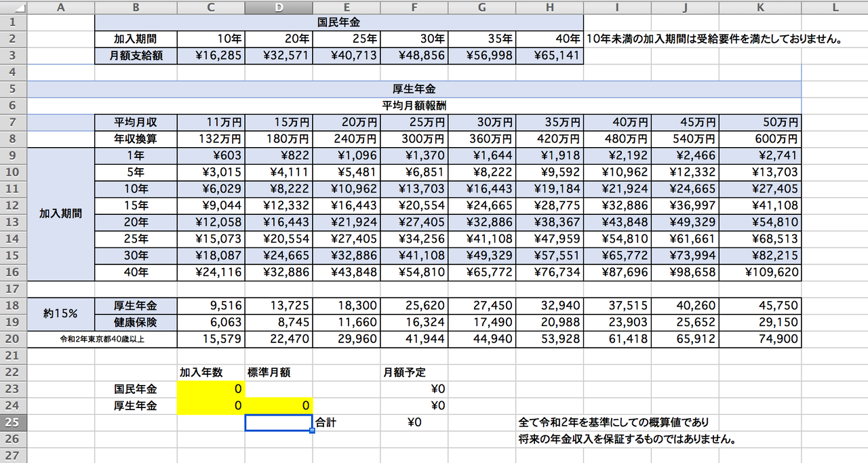Click the ¥603 cell
Image resolution: width=868 pixels, height=463 pixels.
[x=211, y=155]
